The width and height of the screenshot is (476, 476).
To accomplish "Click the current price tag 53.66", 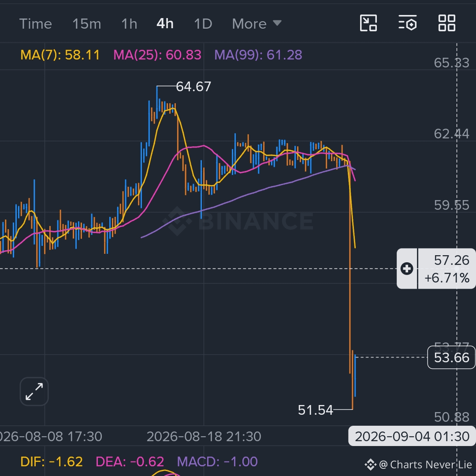I will click(451, 357).
